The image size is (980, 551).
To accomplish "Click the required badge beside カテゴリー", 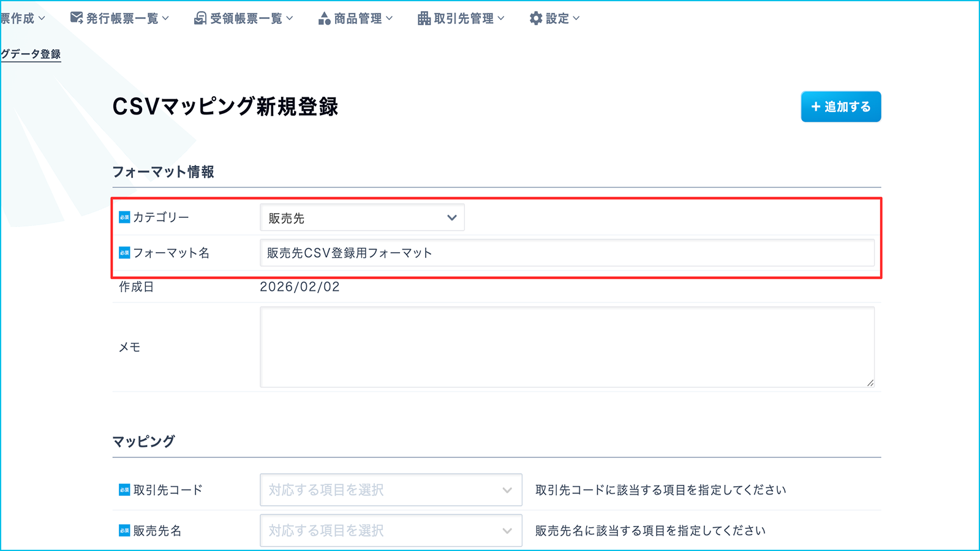I will click(x=124, y=217).
